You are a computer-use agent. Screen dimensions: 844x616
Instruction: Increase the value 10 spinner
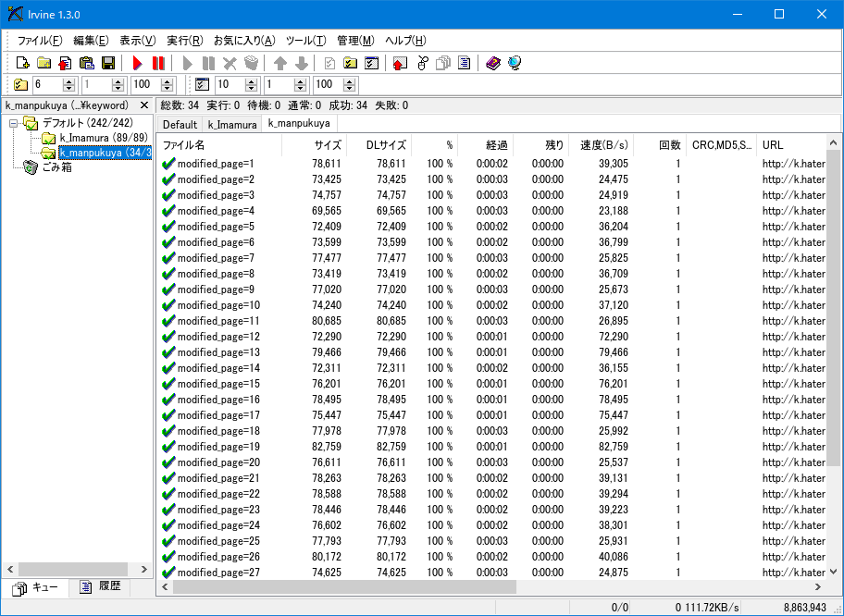point(252,81)
